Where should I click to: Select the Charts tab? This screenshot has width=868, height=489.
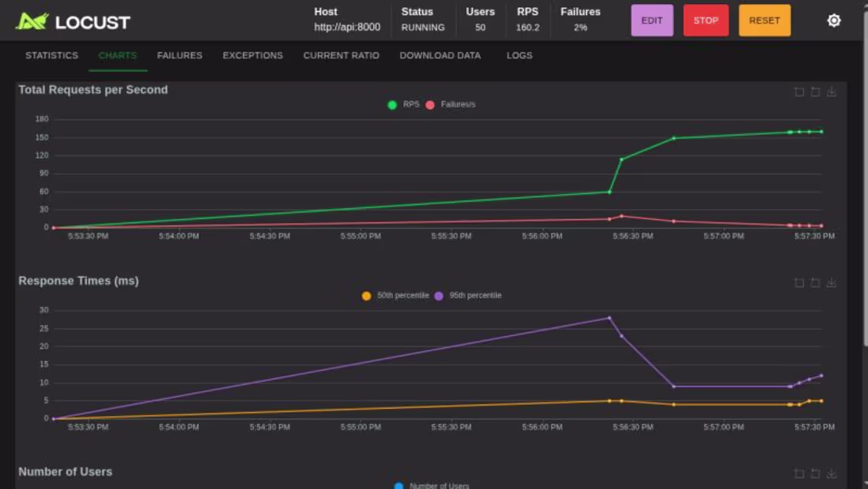click(x=118, y=55)
